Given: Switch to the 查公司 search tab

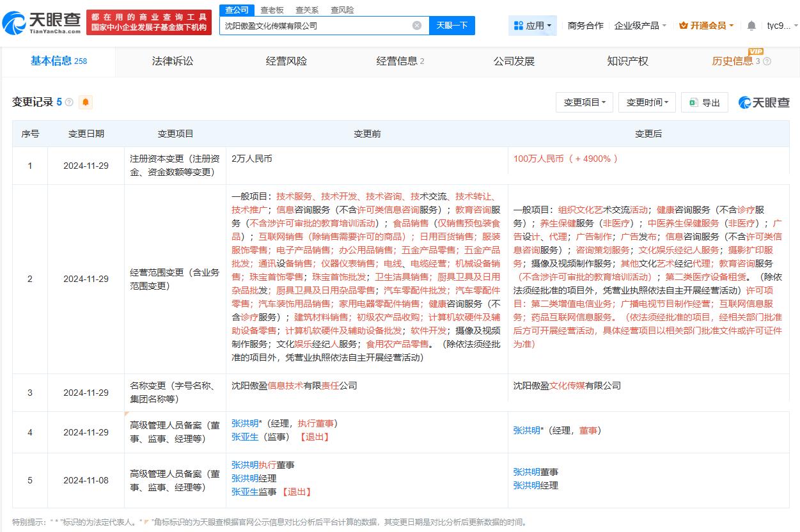Looking at the screenshot, I should [x=237, y=10].
